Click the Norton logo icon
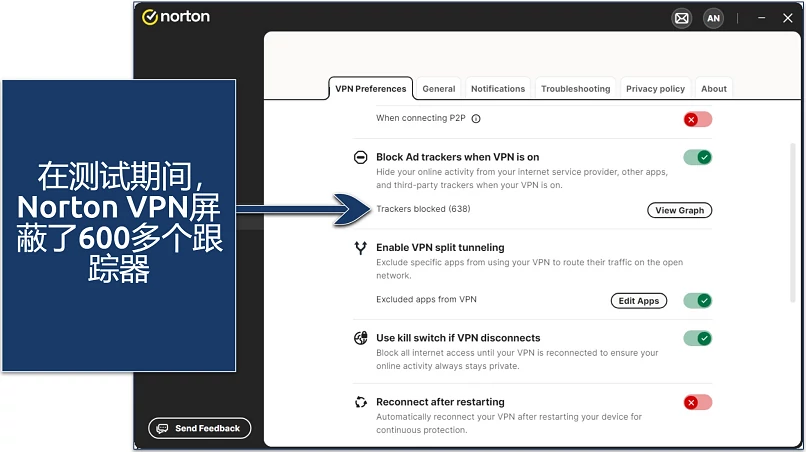806x452 pixels. 150,17
